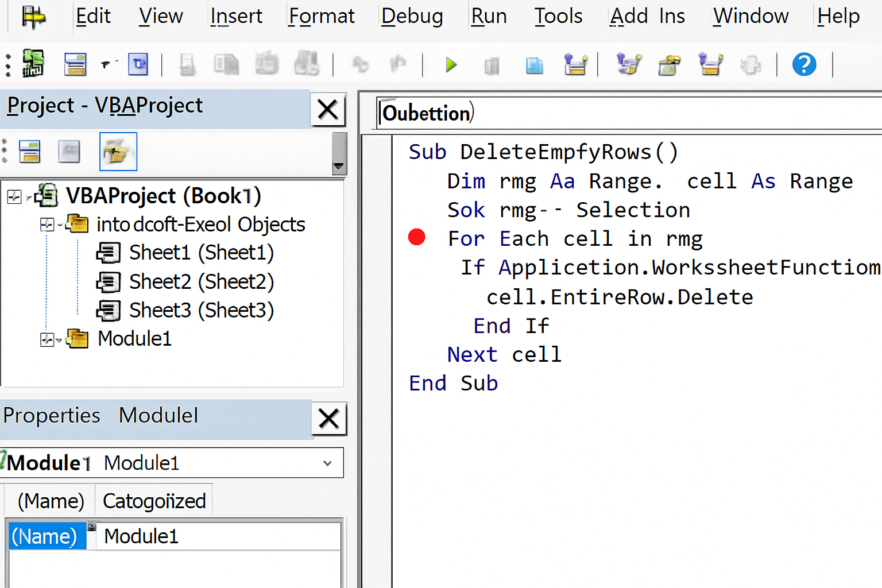Collapse the Excel Objects folder node
882x588 pixels.
[47, 225]
